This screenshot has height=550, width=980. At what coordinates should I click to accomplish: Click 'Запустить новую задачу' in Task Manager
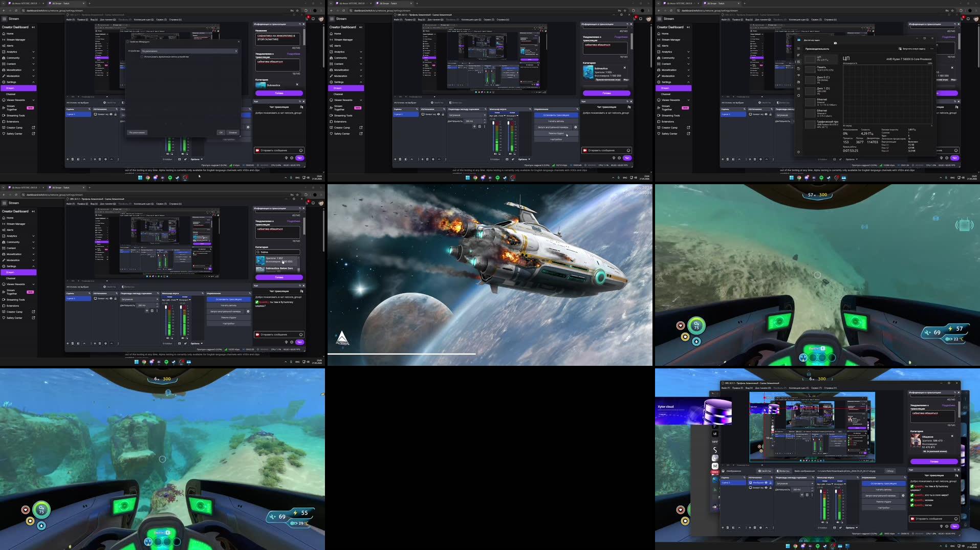[912, 49]
